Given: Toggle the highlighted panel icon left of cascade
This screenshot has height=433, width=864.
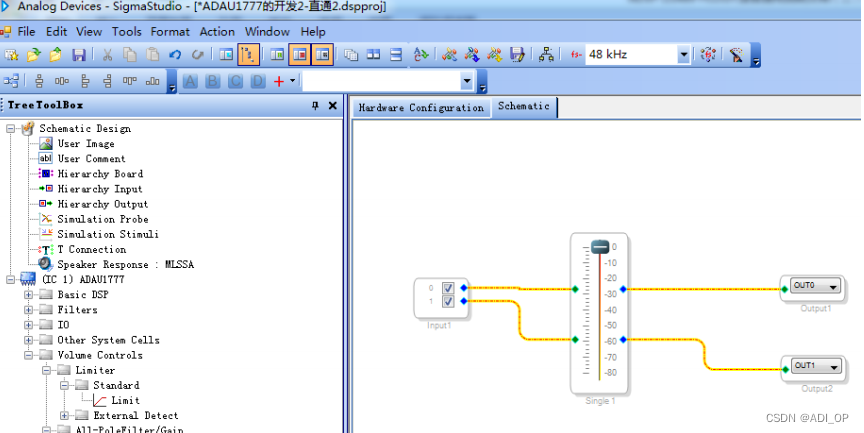Looking at the screenshot, I should pyautogui.click(x=322, y=55).
